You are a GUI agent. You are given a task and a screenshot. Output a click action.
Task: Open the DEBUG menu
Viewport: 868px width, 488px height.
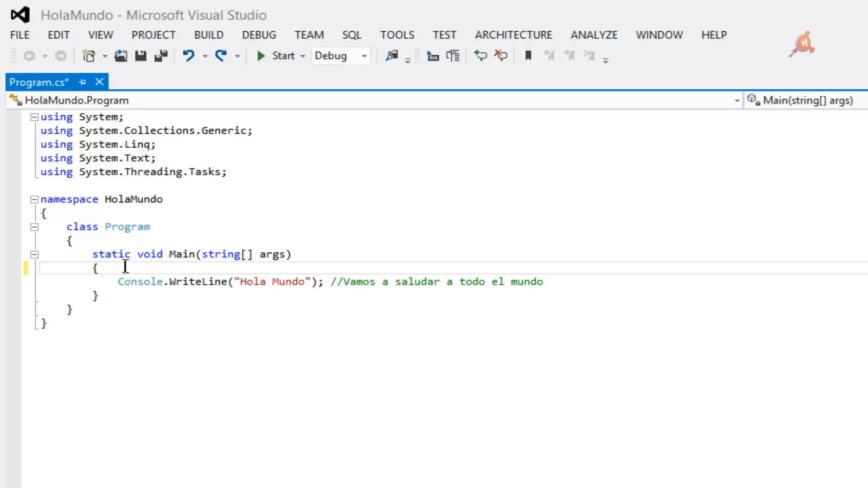(x=259, y=35)
